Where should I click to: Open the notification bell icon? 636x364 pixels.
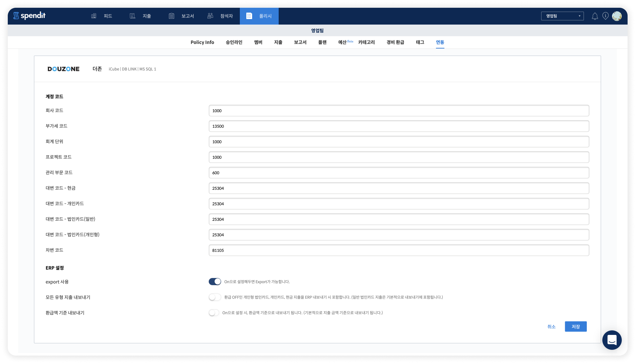595,16
